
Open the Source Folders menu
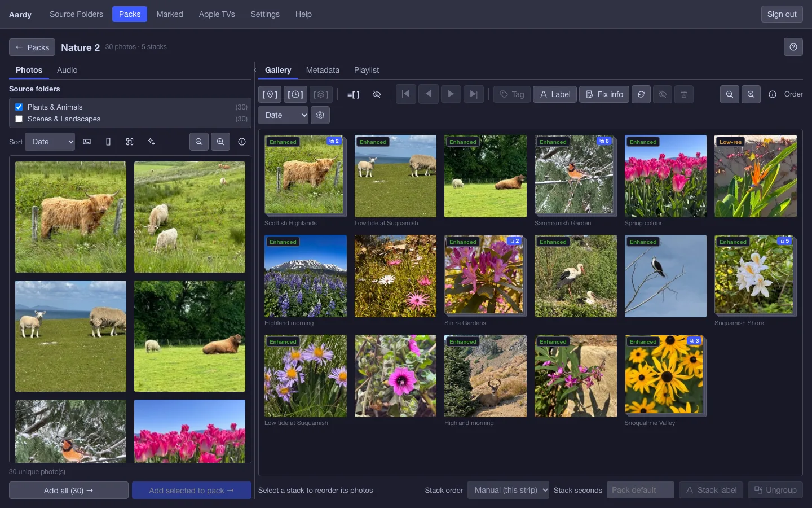tap(76, 14)
